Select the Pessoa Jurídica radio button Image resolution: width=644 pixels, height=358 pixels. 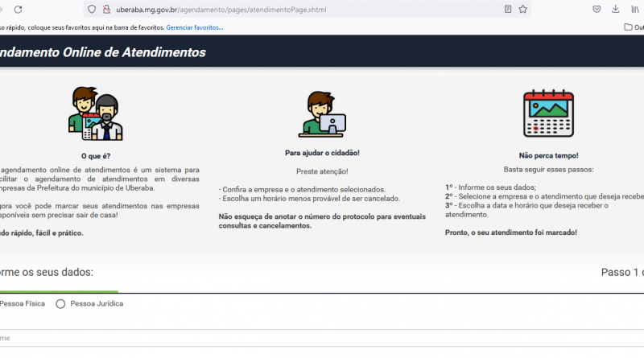coord(60,304)
